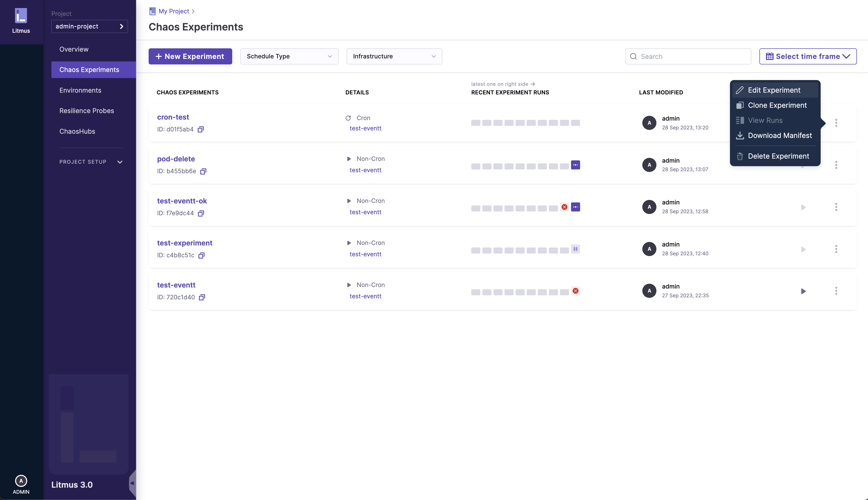Open three-dot menu for test-experiment row
Screen dimensions: 868x500
coord(836,249)
